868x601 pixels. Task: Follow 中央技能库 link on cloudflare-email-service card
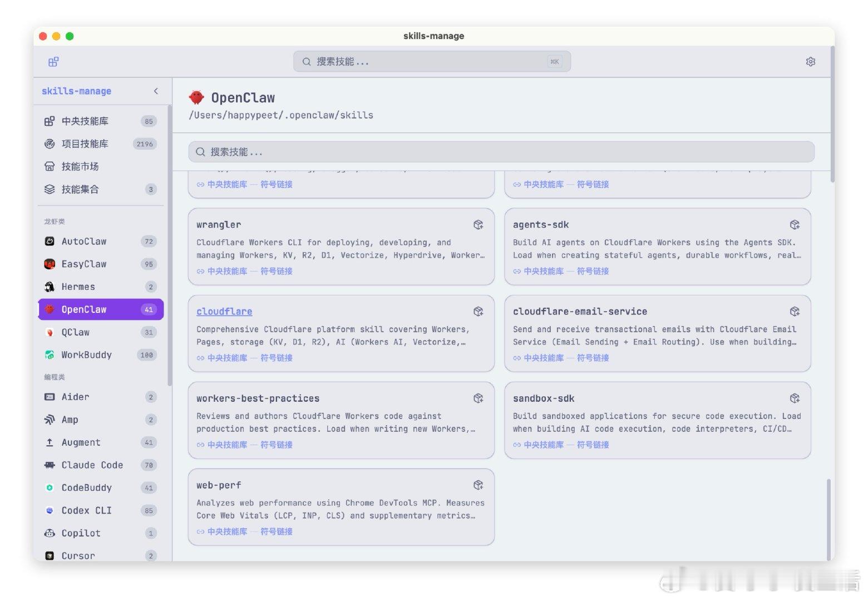[x=544, y=358]
